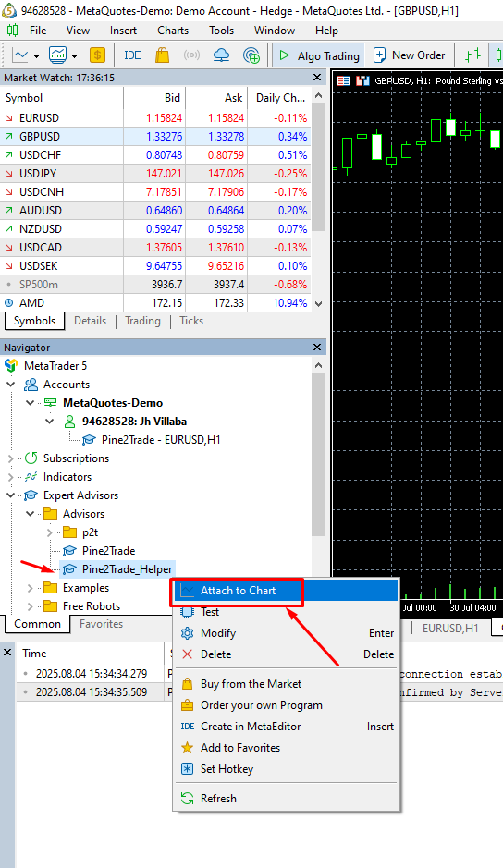
Task: Click the asterisk icon for Set Hotkey
Action: pos(188,769)
